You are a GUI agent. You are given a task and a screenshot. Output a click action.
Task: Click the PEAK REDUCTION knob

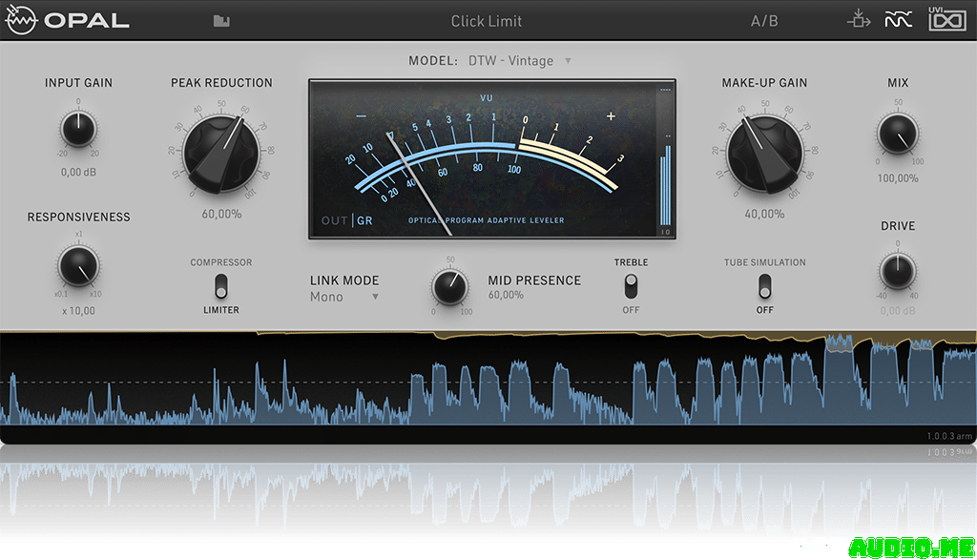tap(221, 154)
